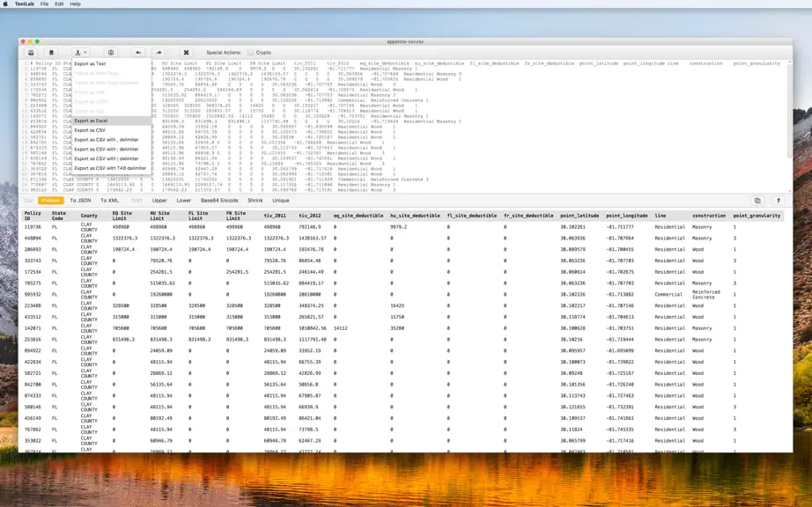Select the Preview tab
812x507 pixels.
(x=51, y=200)
